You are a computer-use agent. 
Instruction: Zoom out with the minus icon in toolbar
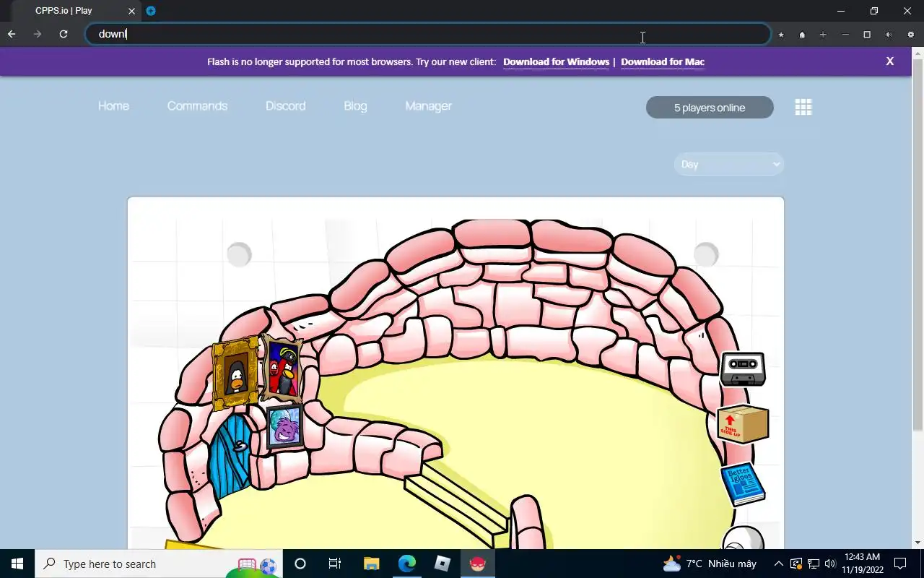click(845, 35)
